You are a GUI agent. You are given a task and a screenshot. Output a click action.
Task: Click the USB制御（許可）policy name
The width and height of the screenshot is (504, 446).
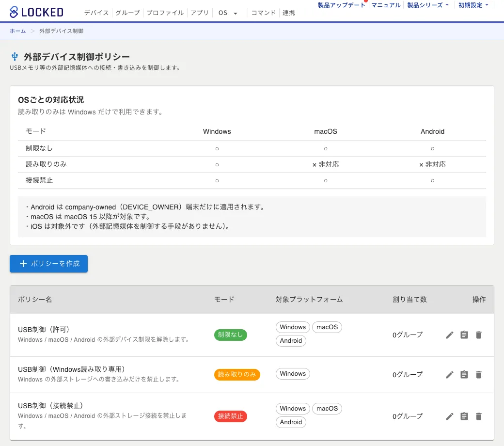click(x=44, y=330)
